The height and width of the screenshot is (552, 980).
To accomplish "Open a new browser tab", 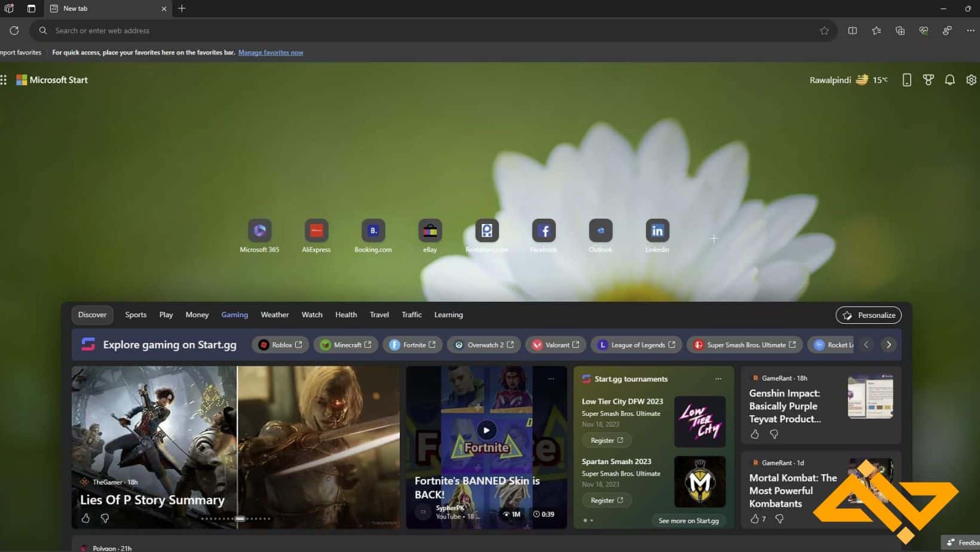I will (182, 8).
